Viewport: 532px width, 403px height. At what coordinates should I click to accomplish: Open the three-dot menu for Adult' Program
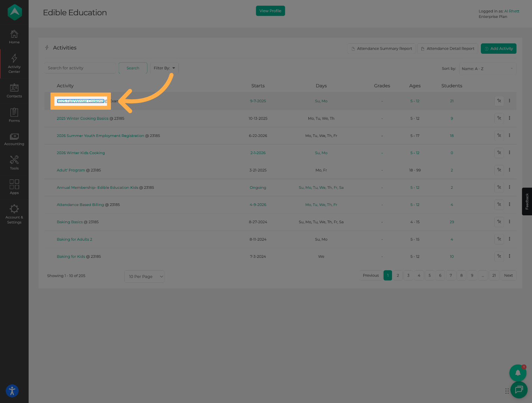click(509, 170)
